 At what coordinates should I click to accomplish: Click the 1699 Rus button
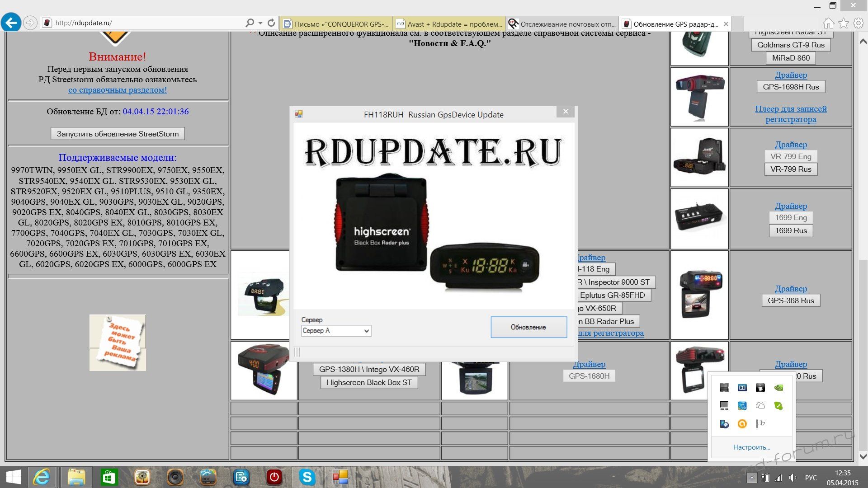coord(791,230)
